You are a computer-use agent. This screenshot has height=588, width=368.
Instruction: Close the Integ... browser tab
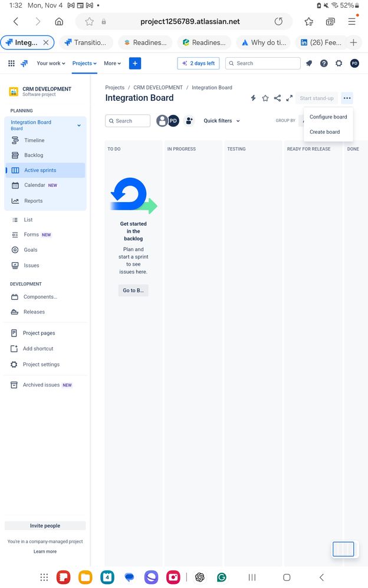[46, 42]
